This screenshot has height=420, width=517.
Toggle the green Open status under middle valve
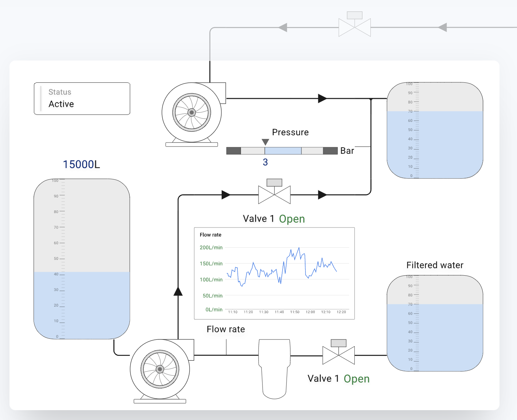pos(292,219)
